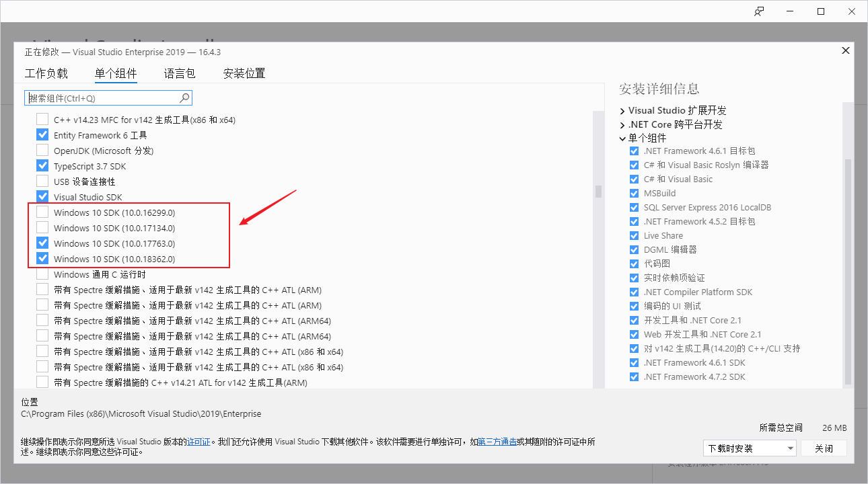Click the 关闭 button

pos(824,448)
